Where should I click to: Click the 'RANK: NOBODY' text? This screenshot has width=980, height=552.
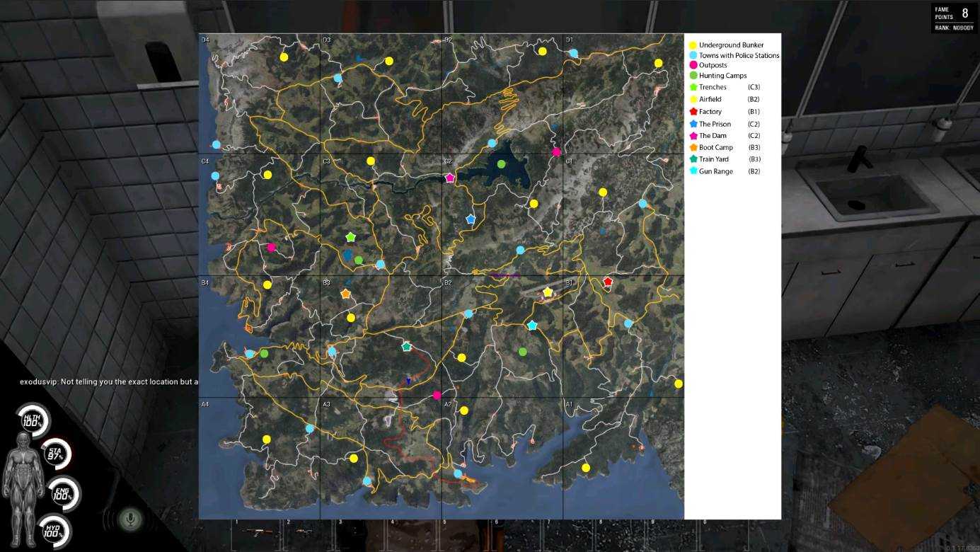tap(953, 28)
